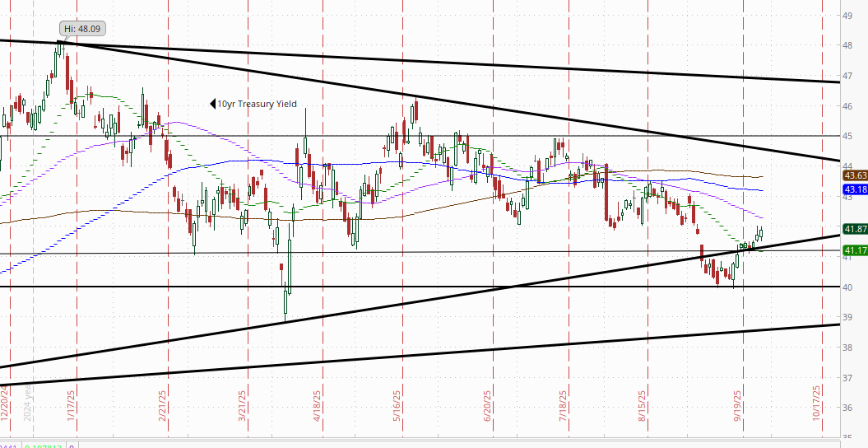Click the blue 43.18 moving average label
This screenshot has width=868, height=448.
coord(855,190)
